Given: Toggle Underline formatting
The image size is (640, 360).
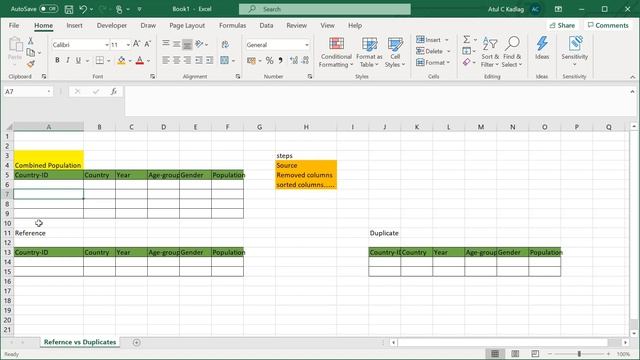Looking at the screenshot, I should click(x=78, y=60).
